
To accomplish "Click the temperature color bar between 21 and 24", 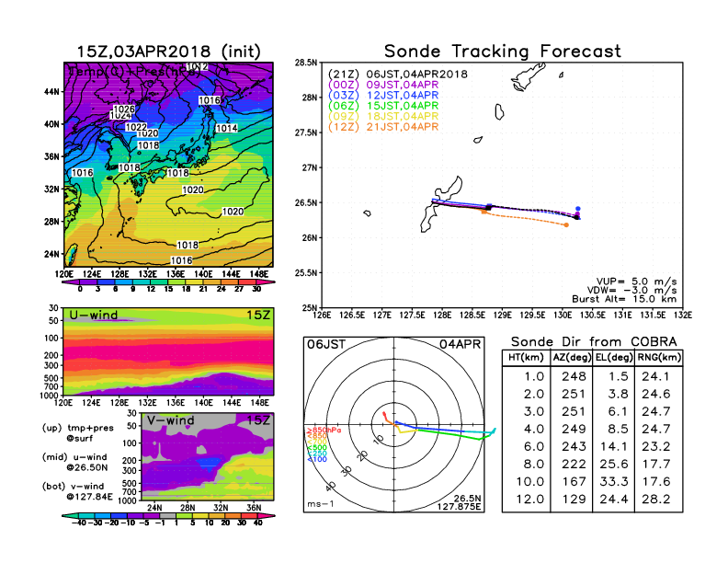I will coord(212,281).
